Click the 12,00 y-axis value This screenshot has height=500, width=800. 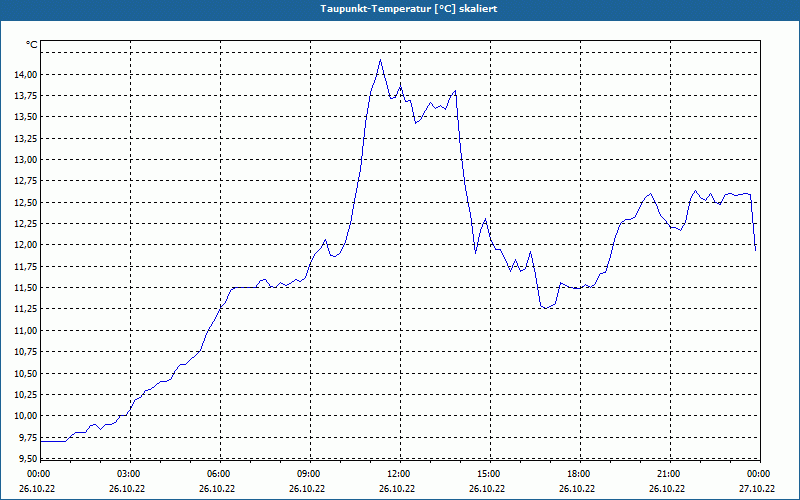click(x=26, y=245)
